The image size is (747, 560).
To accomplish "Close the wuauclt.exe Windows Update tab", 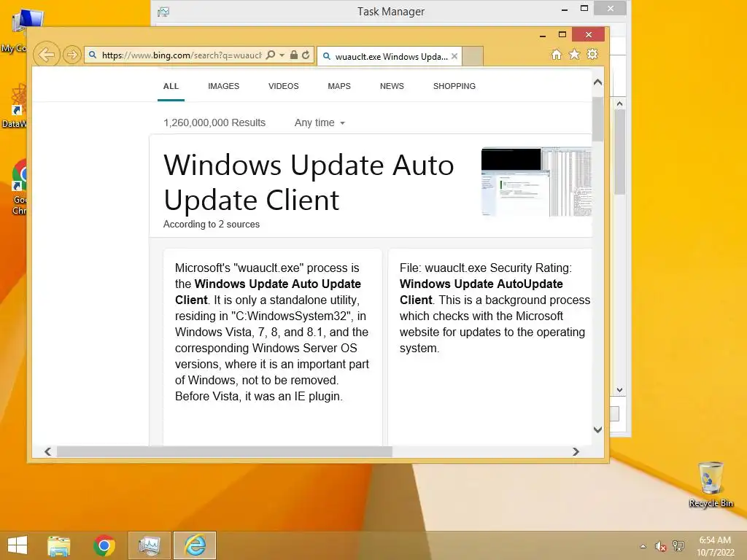I will pos(454,56).
